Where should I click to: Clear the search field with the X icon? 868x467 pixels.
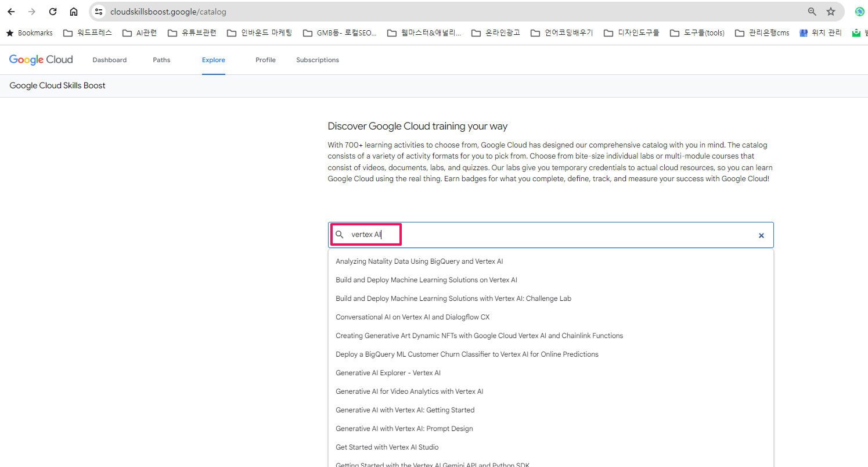tap(761, 235)
